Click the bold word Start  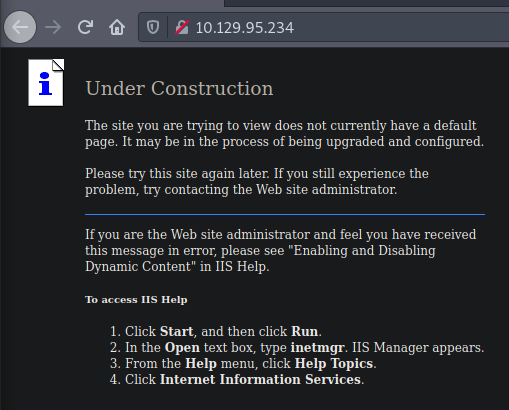click(176, 331)
